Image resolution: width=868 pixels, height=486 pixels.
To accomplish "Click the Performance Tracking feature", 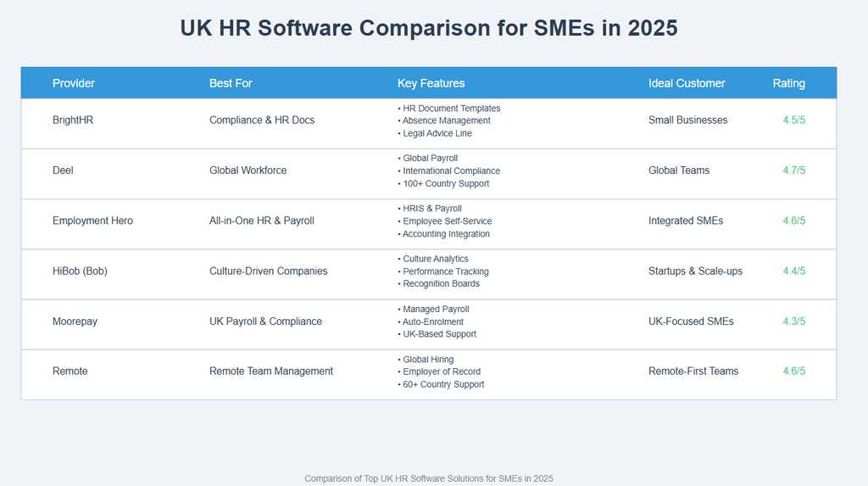I will pyautogui.click(x=443, y=271).
